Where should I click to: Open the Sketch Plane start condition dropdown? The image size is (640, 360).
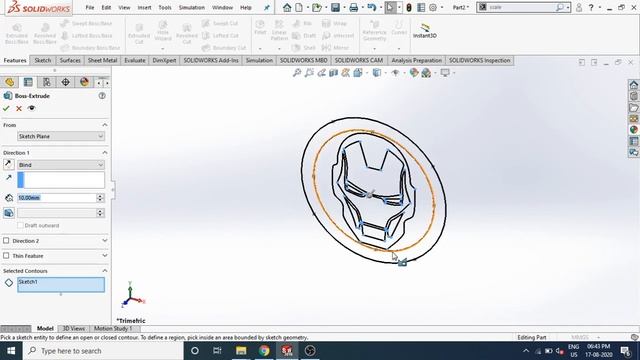click(x=61, y=136)
